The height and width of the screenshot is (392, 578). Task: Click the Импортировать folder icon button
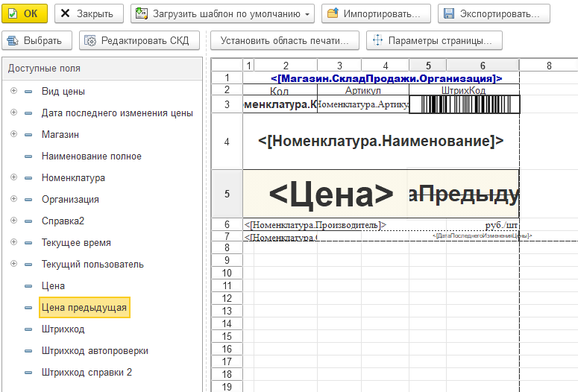(376, 13)
